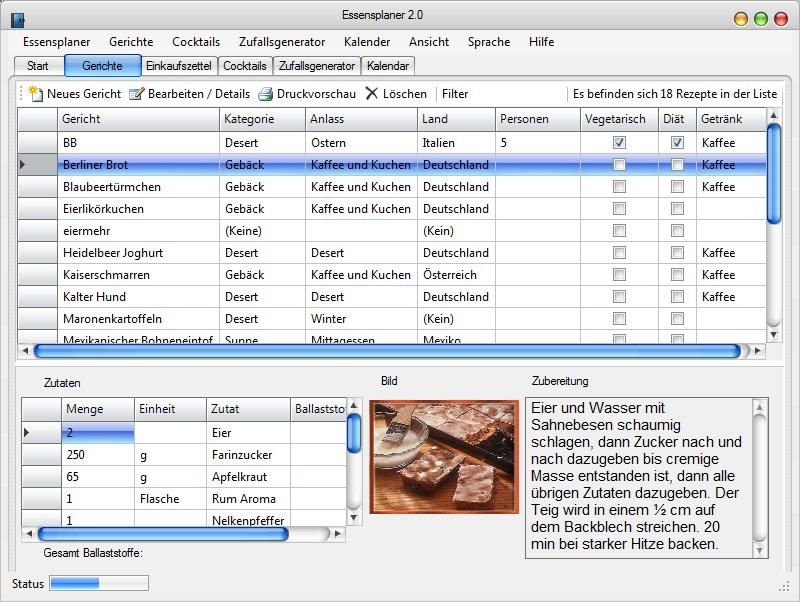Select the Kaiserschmarren recipe row
This screenshot has width=800, height=602.
[x=392, y=274]
